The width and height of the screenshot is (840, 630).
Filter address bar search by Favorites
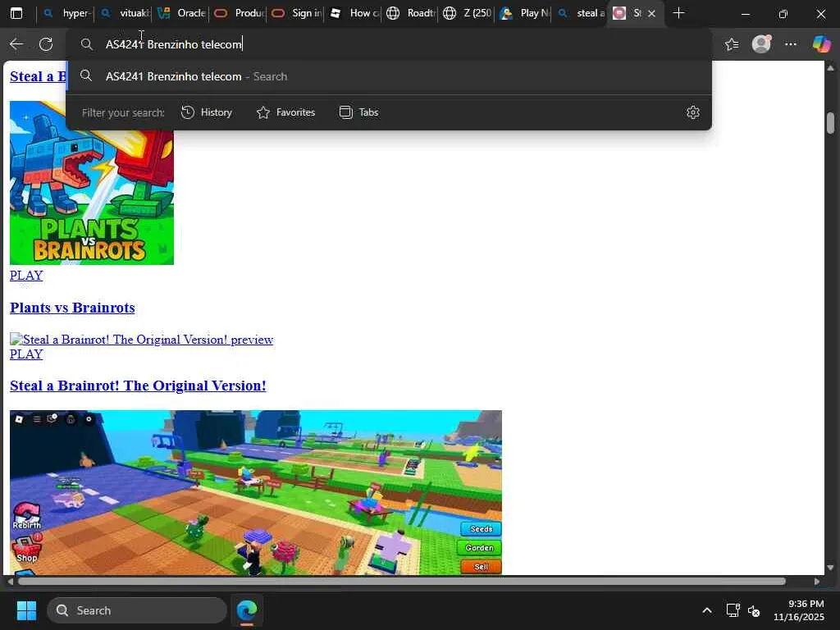tap(285, 112)
